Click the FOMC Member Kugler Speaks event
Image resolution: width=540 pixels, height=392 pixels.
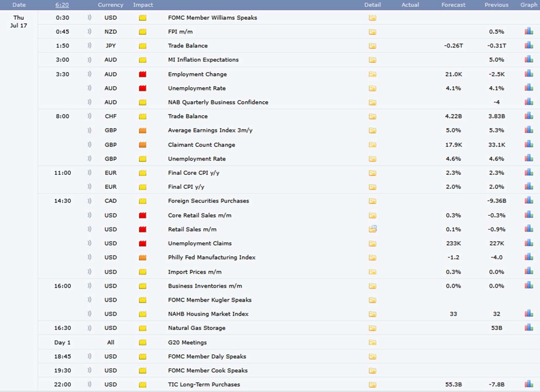[x=210, y=300]
